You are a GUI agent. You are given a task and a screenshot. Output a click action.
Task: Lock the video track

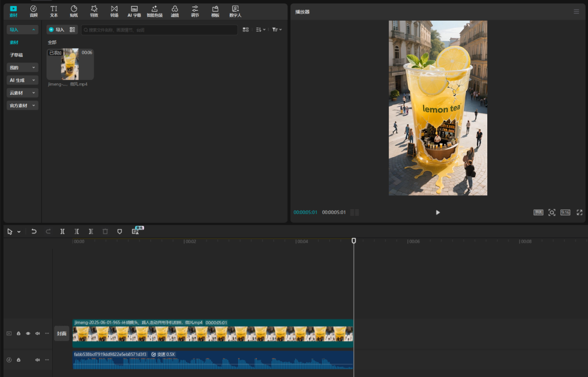pyautogui.click(x=19, y=333)
